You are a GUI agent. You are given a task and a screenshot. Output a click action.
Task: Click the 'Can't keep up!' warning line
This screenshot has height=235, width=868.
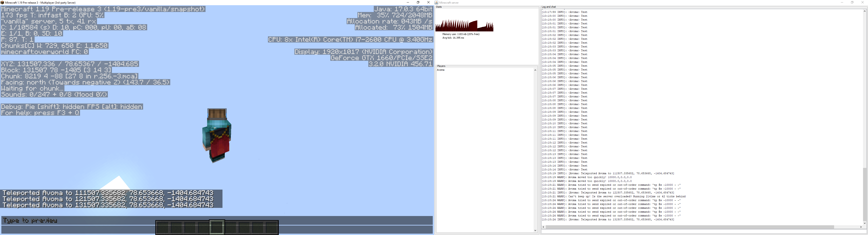[614, 197]
